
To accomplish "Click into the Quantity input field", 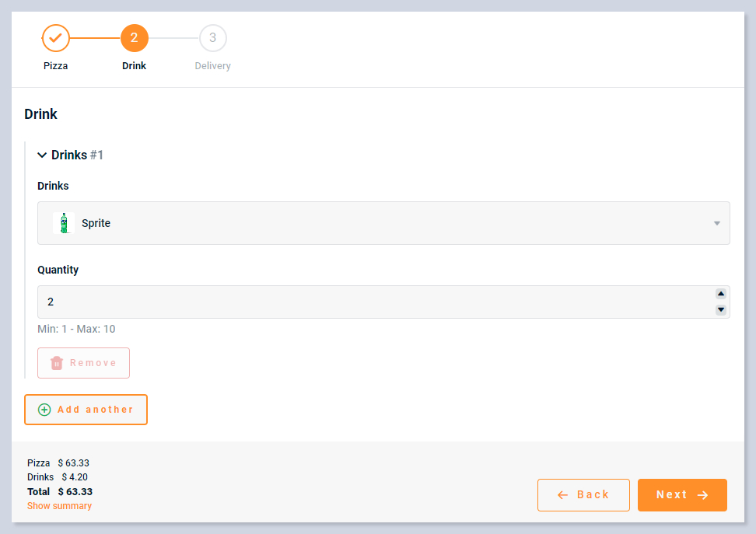I will (373, 302).
